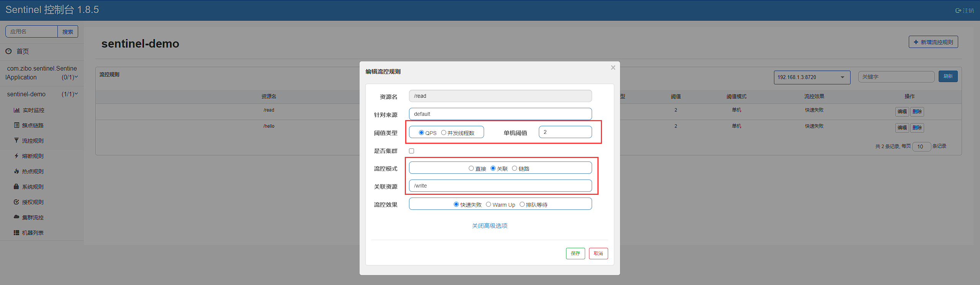Click 删除 for the /hello rule row

point(917,128)
